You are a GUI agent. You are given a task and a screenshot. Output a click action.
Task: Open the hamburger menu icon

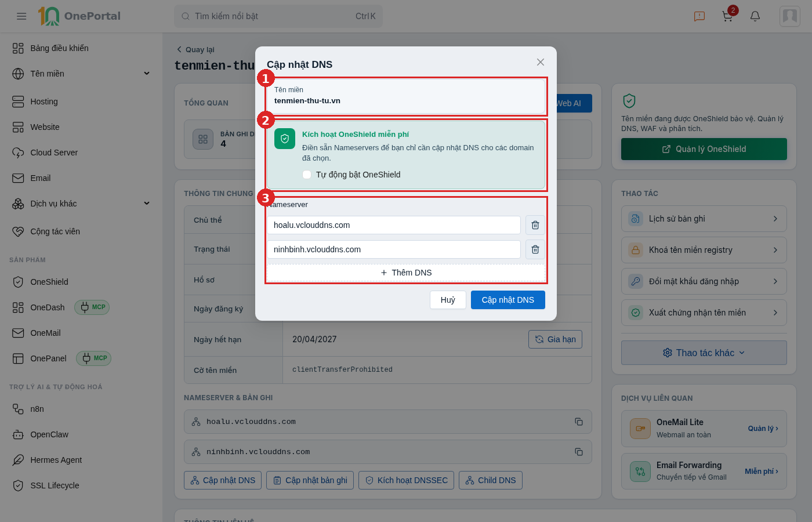(x=21, y=16)
